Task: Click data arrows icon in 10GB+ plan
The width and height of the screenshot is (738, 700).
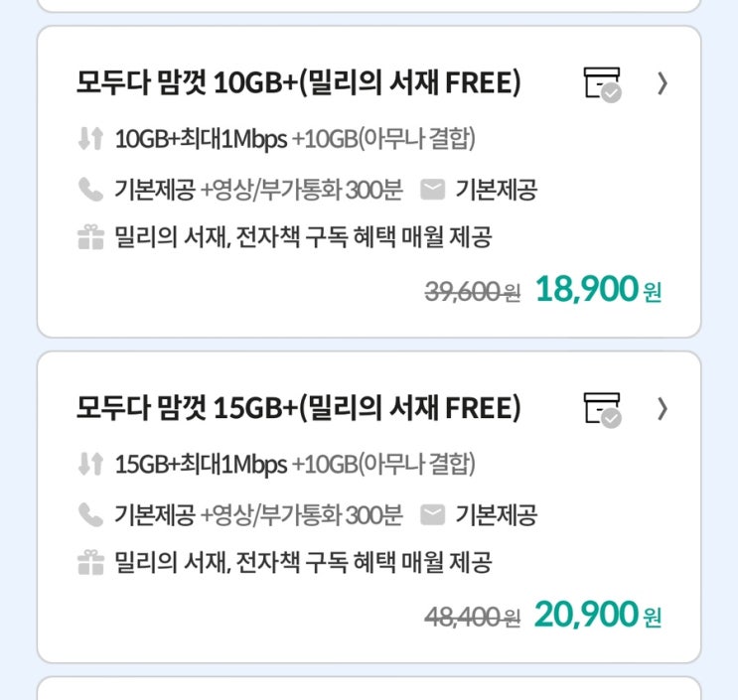Action: [90, 139]
